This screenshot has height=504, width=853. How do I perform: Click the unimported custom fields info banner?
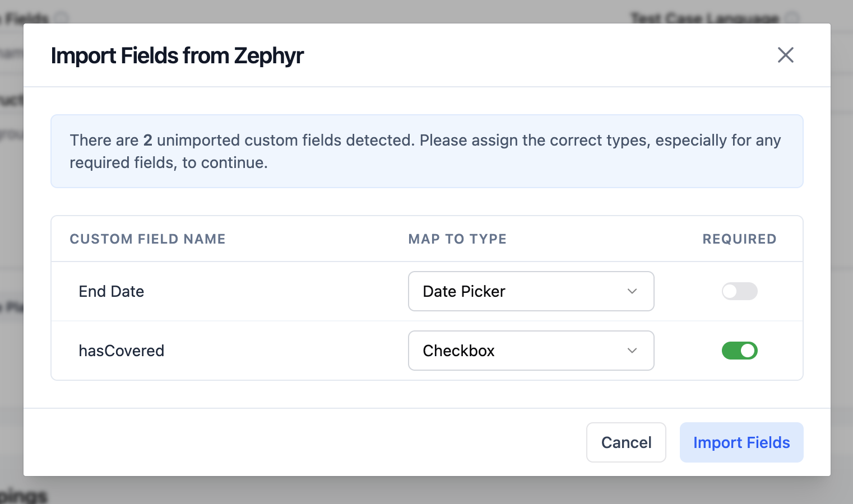(426, 151)
